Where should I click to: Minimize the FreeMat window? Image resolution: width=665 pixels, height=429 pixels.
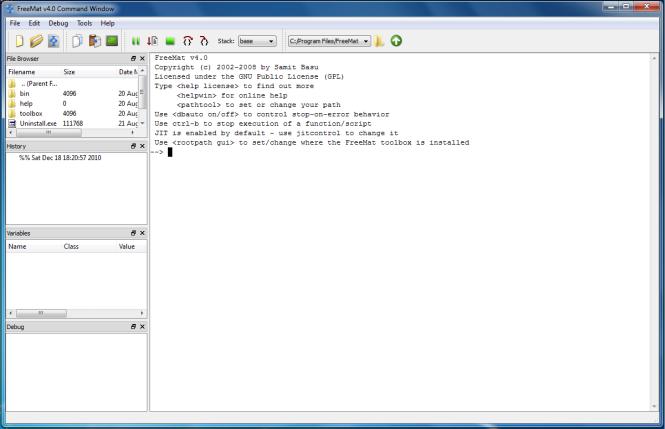click(x=611, y=6)
